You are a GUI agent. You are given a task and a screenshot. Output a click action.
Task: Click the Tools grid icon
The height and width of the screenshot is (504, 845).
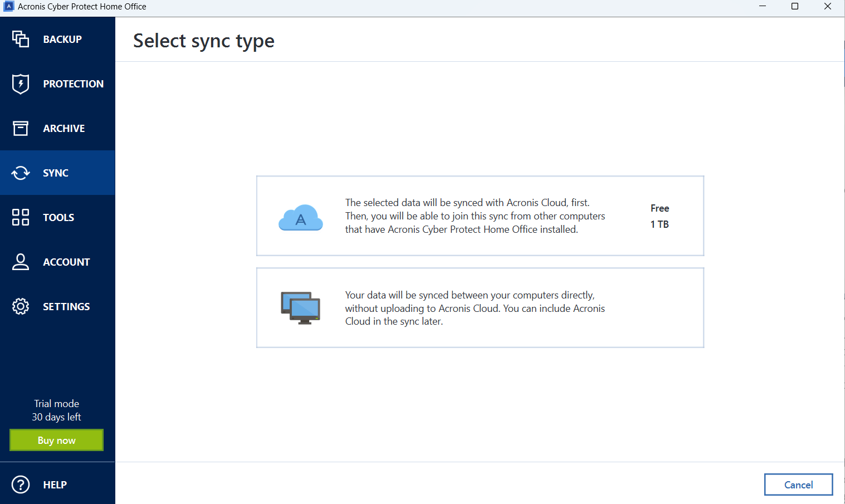coord(21,217)
